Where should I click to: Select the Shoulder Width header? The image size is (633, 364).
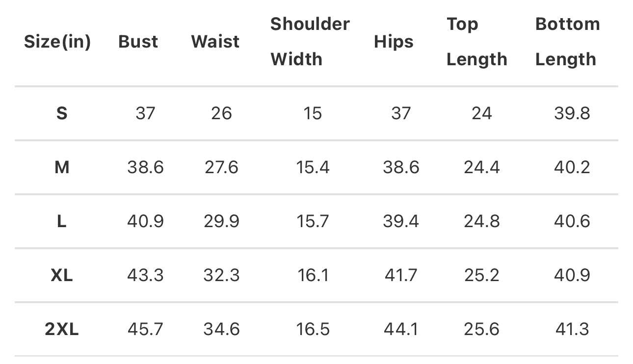pyautogui.click(x=310, y=42)
